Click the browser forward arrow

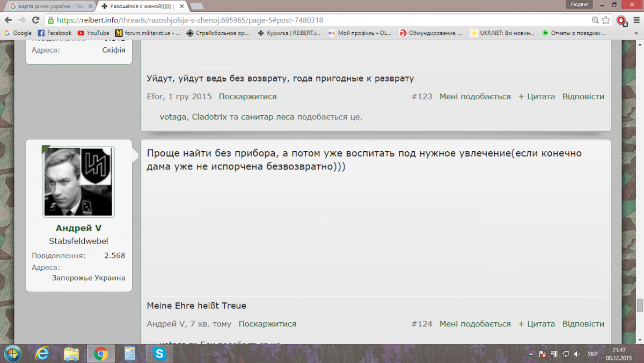[x=21, y=20]
